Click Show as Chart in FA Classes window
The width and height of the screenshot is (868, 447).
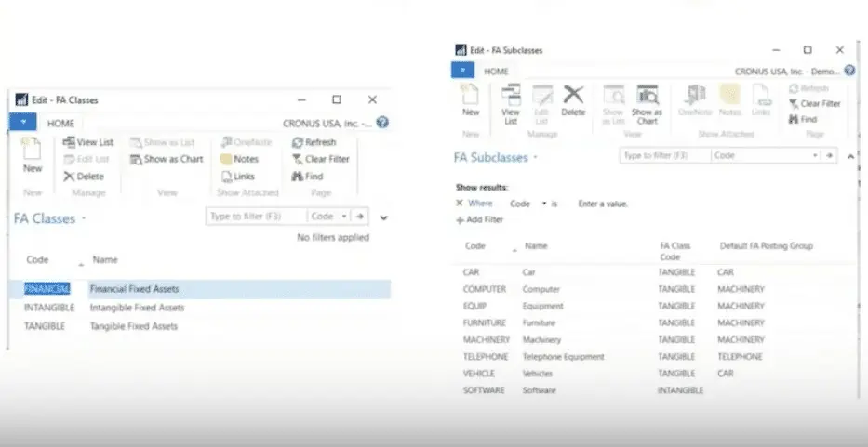pyautogui.click(x=167, y=159)
